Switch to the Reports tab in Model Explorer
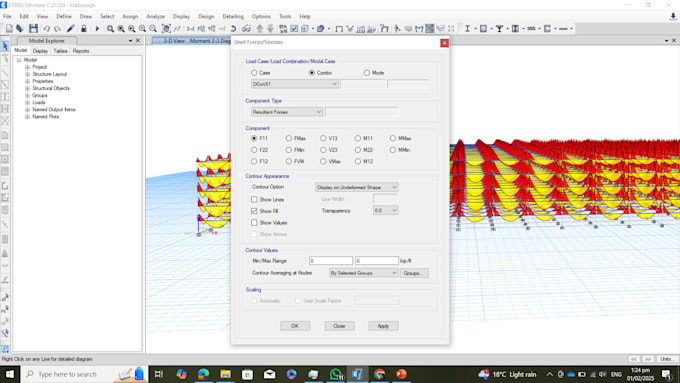Screen dimensions: 680x383 point(81,51)
